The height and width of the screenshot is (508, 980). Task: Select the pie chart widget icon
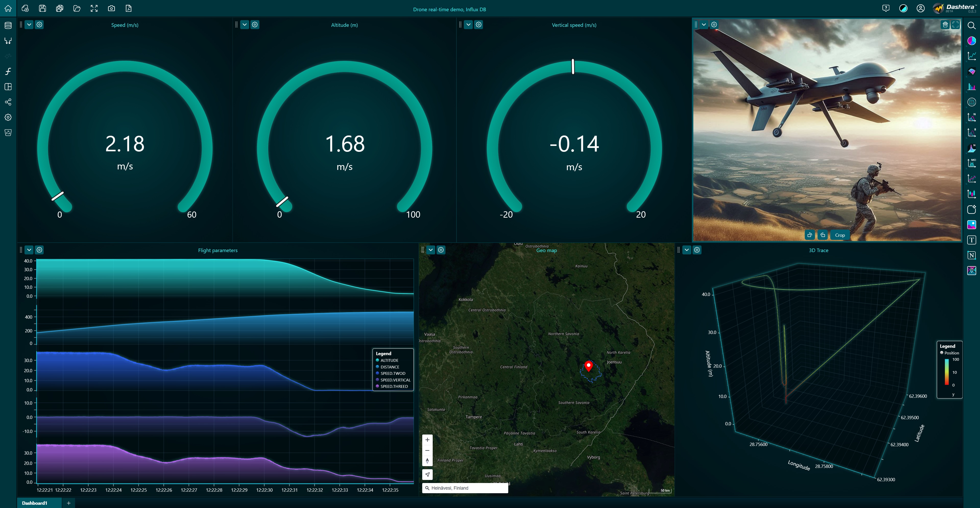point(971,41)
